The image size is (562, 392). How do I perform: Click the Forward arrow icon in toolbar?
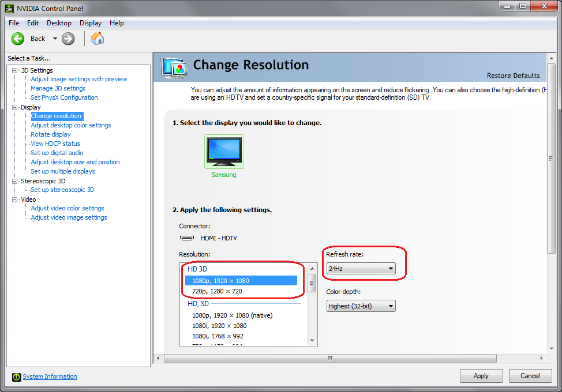click(x=68, y=39)
